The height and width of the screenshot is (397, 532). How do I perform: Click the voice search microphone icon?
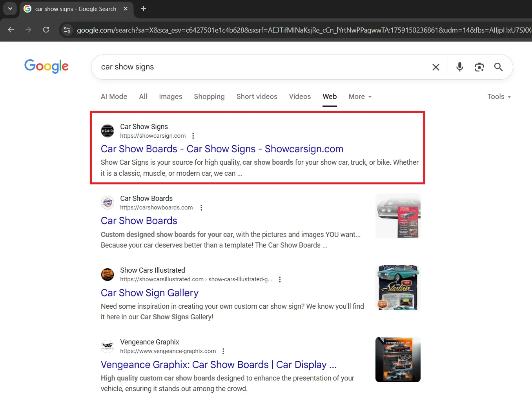(460, 67)
